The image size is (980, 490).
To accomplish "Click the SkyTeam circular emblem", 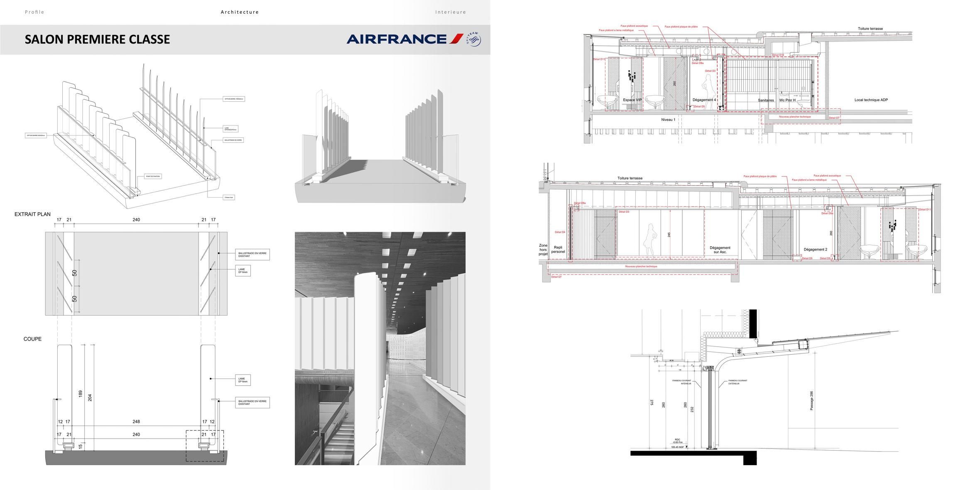I will (x=473, y=39).
